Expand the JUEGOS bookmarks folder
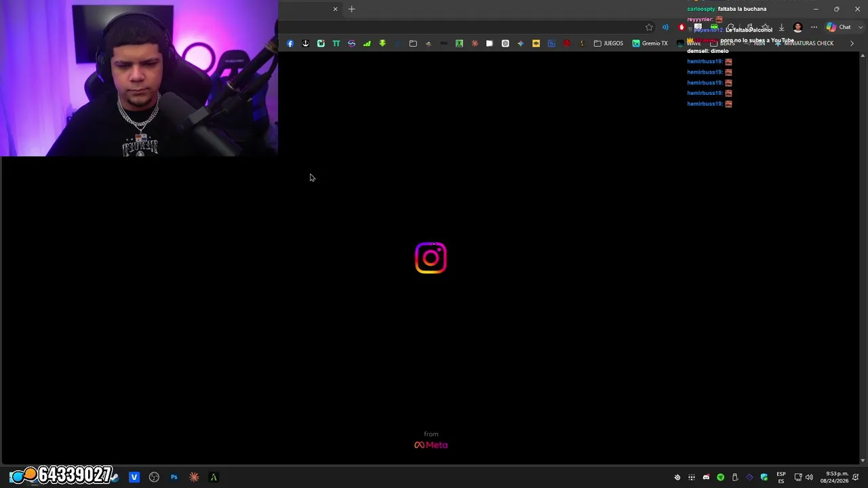This screenshot has width=868, height=488. click(x=608, y=43)
